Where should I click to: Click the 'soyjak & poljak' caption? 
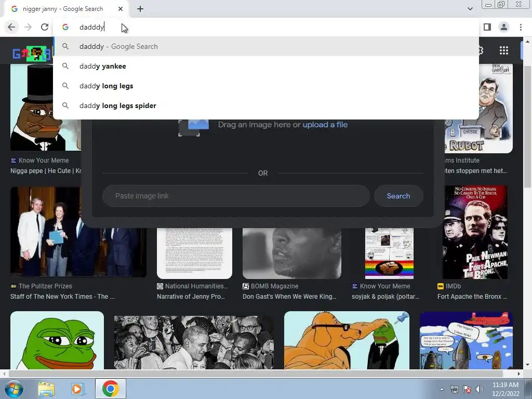coord(385,297)
